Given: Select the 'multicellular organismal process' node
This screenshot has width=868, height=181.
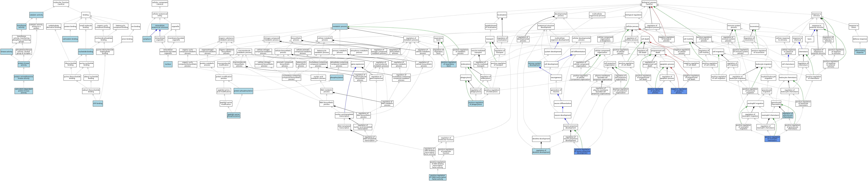Looking at the screenshot, I should point(597,15).
